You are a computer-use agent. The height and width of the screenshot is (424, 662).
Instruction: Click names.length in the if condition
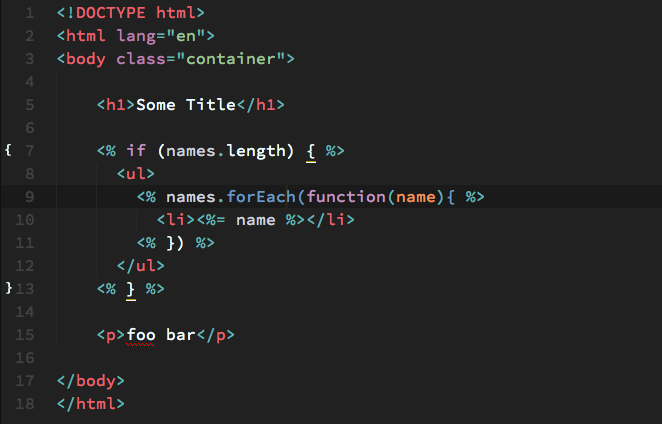pyautogui.click(x=225, y=152)
